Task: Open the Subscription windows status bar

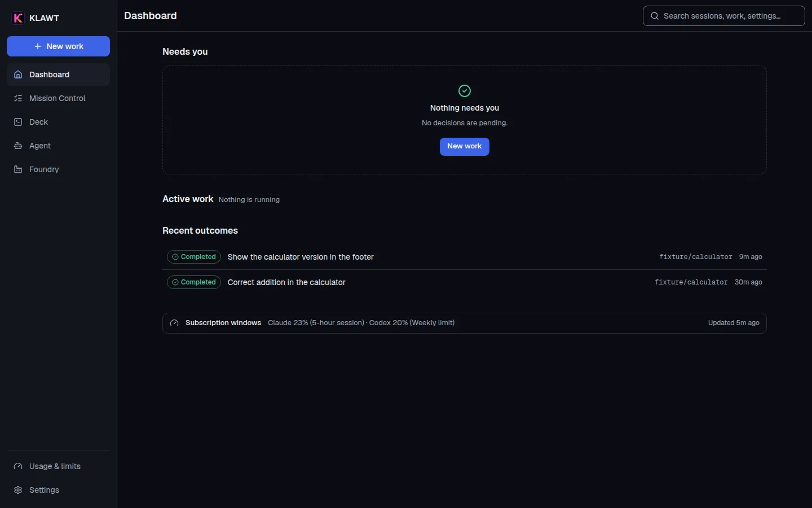Action: click(x=465, y=323)
